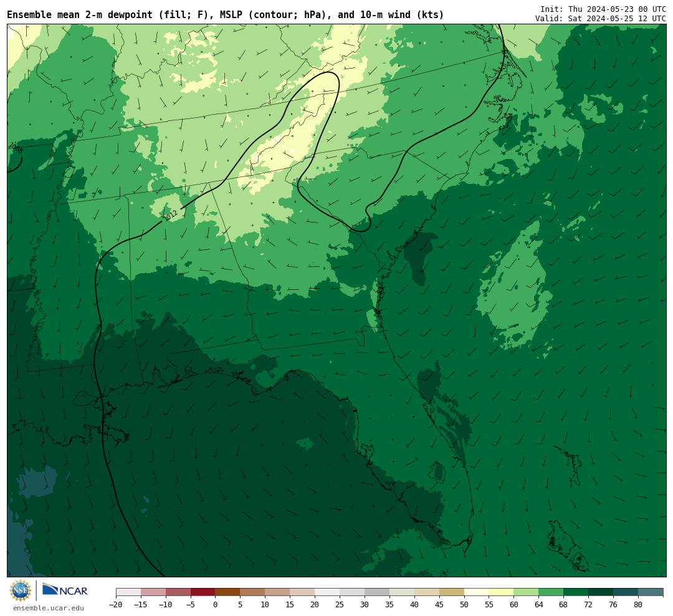Pick the colorbar swatch between -10 and -5
Screen dimensions: 673x616
pos(178,592)
